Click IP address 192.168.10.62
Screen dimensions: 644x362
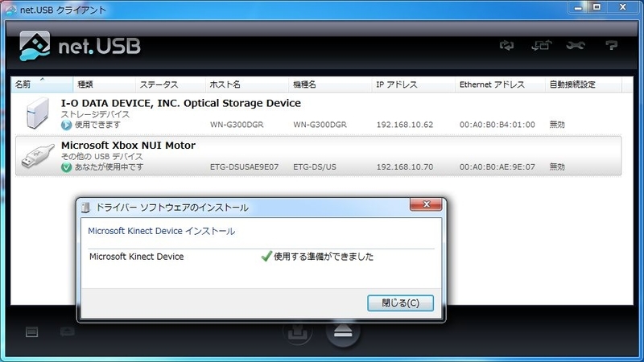click(x=405, y=125)
